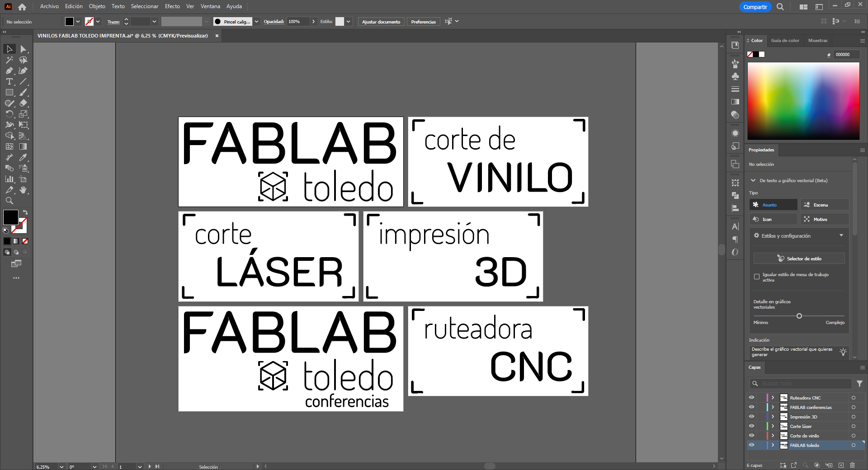Select the Escena graphic type
Screen dimensions: 868x470
pos(825,205)
